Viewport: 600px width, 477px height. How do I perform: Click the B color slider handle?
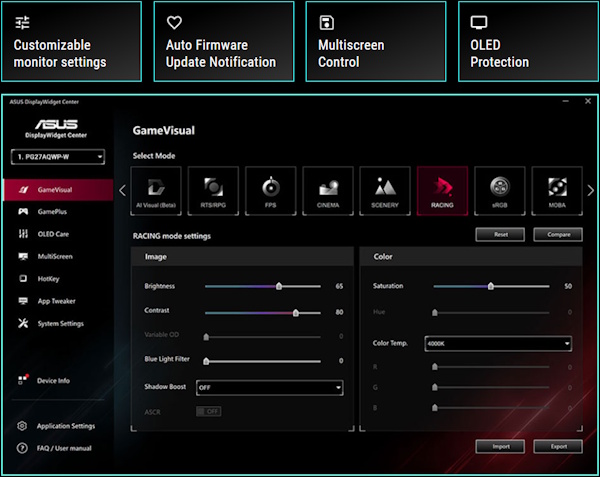pos(435,407)
